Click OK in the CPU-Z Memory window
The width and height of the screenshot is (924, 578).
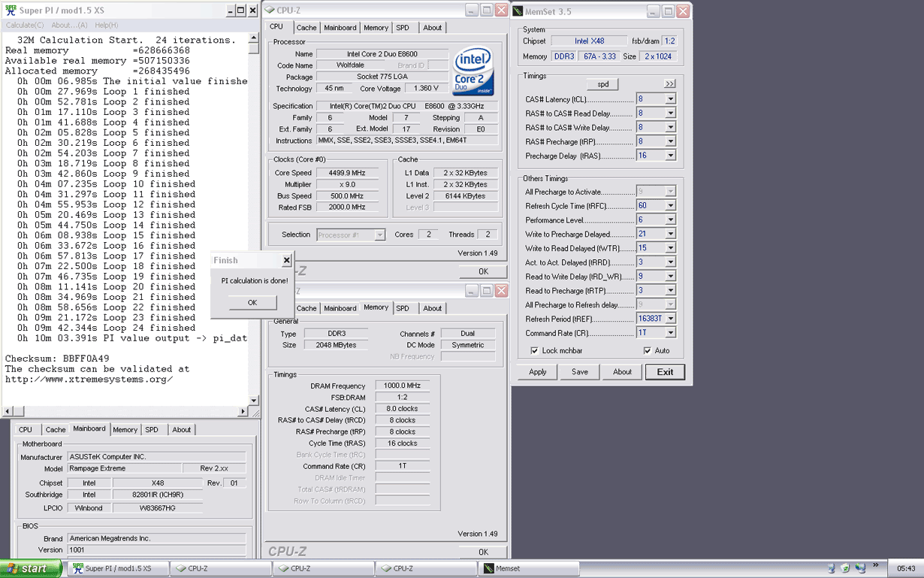483,552
